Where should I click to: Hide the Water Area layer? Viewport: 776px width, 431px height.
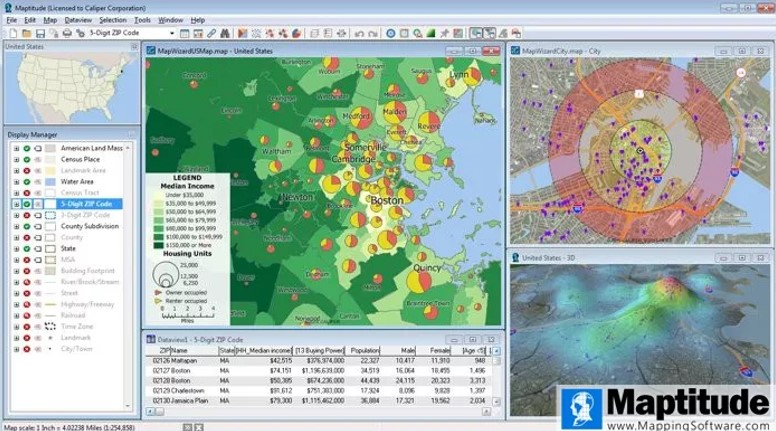tap(27, 182)
